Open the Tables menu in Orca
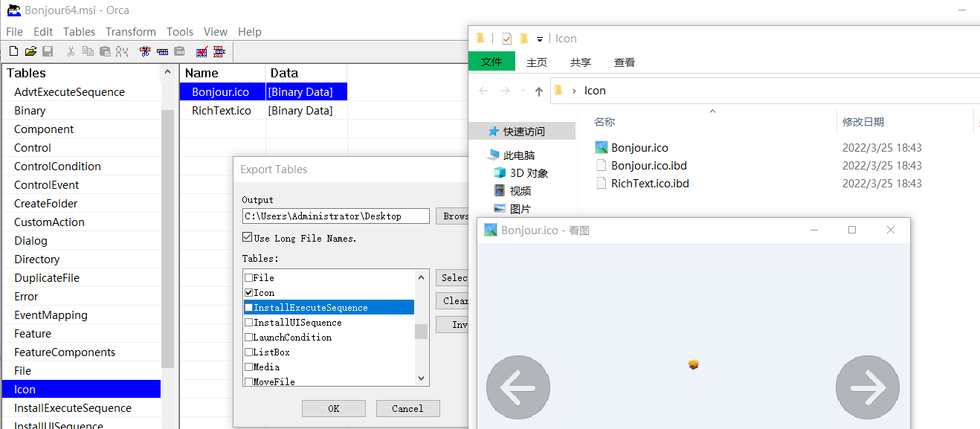 [79, 32]
